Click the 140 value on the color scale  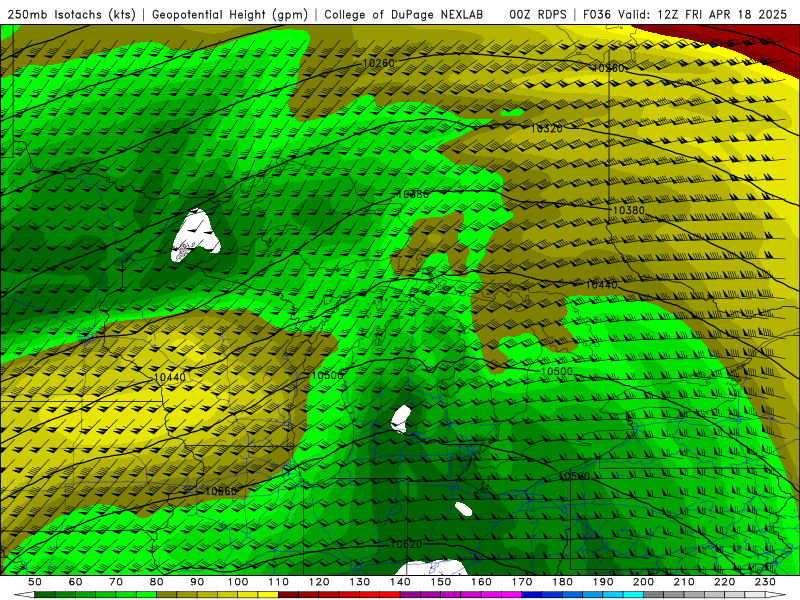pyautogui.click(x=400, y=582)
